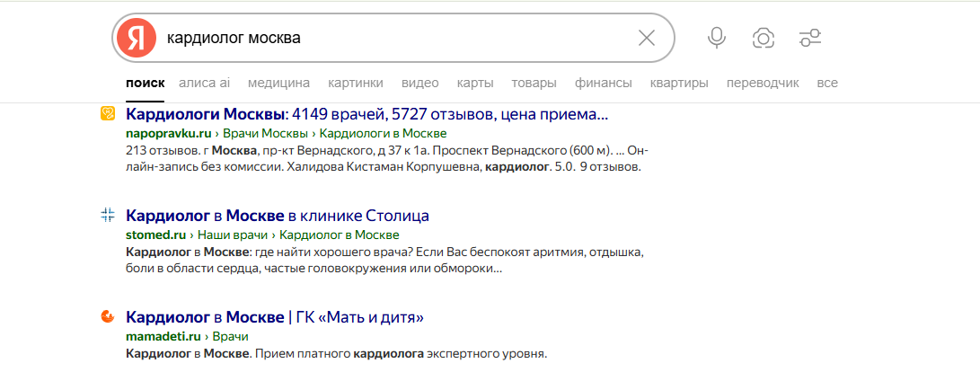Switch to the медицина tab
980x381 pixels.
click(278, 83)
